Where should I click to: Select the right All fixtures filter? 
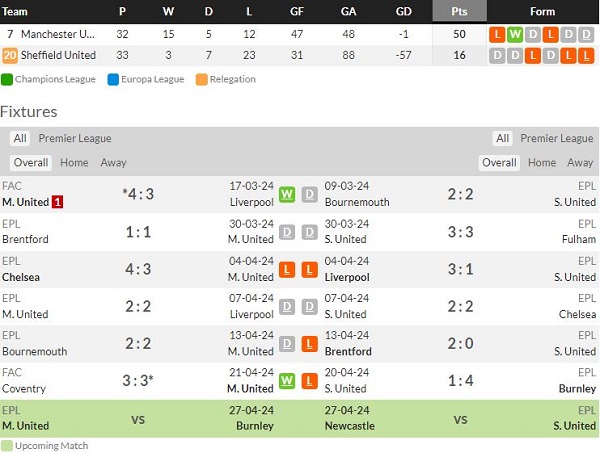tap(502, 139)
